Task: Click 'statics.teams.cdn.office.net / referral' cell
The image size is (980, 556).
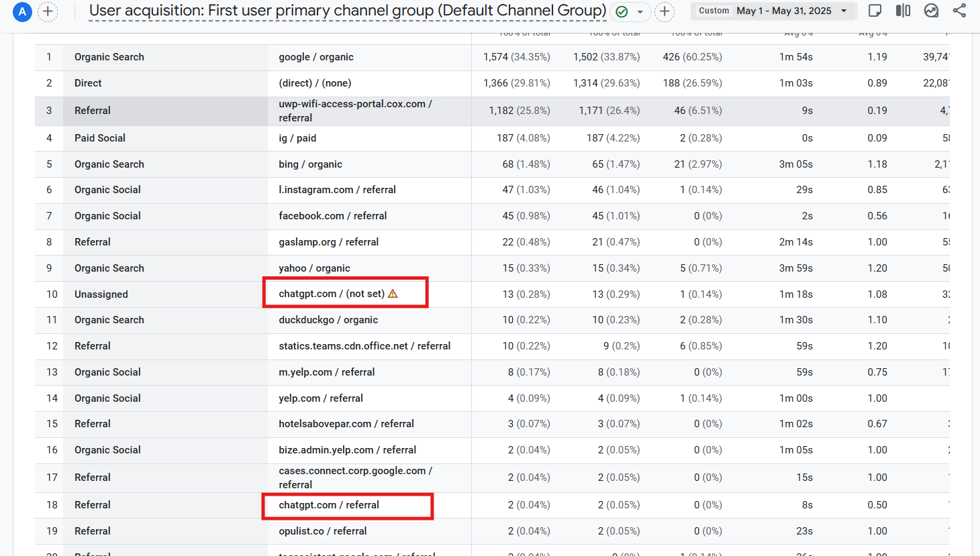Action: [x=364, y=346]
